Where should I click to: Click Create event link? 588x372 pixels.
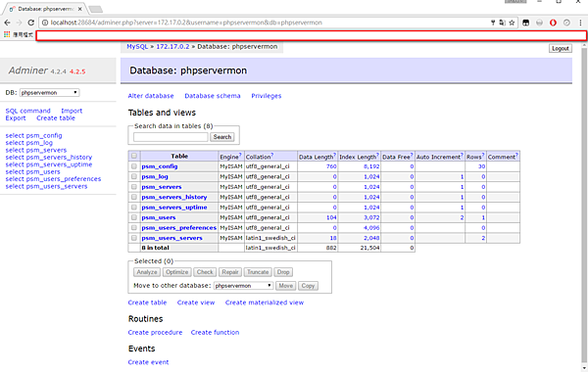(148, 362)
